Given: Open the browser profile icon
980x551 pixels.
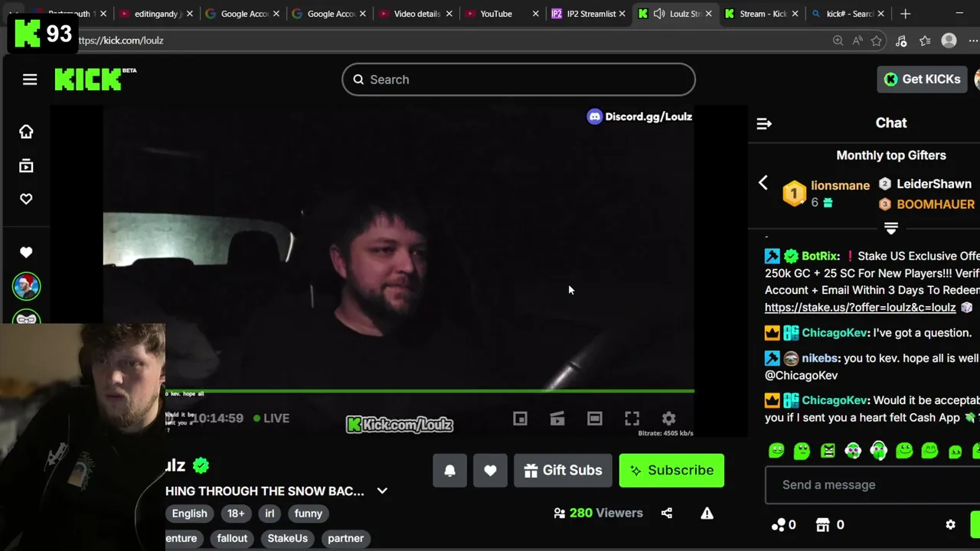Looking at the screenshot, I should [x=949, y=41].
